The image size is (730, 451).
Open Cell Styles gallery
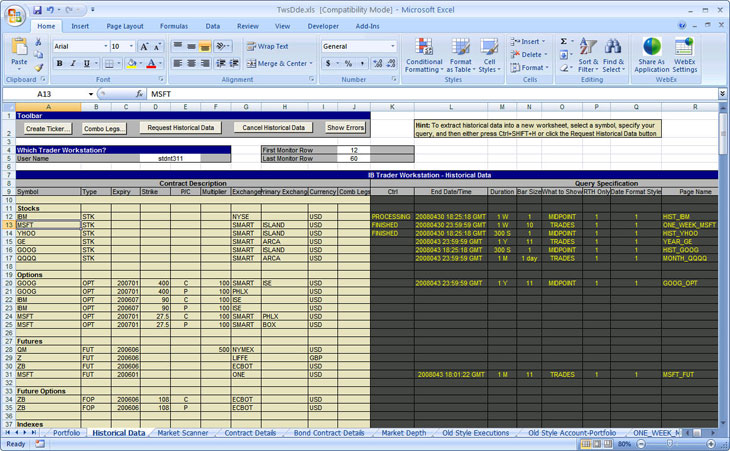tap(489, 55)
